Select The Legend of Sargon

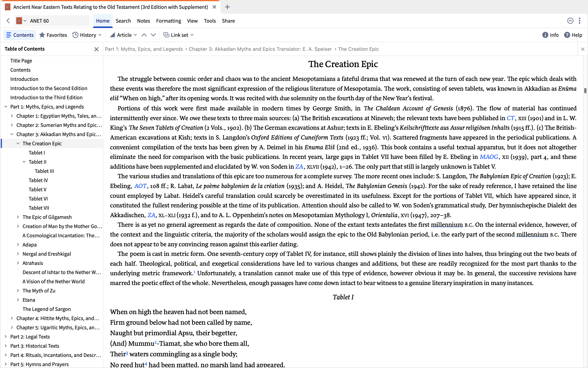(47, 309)
